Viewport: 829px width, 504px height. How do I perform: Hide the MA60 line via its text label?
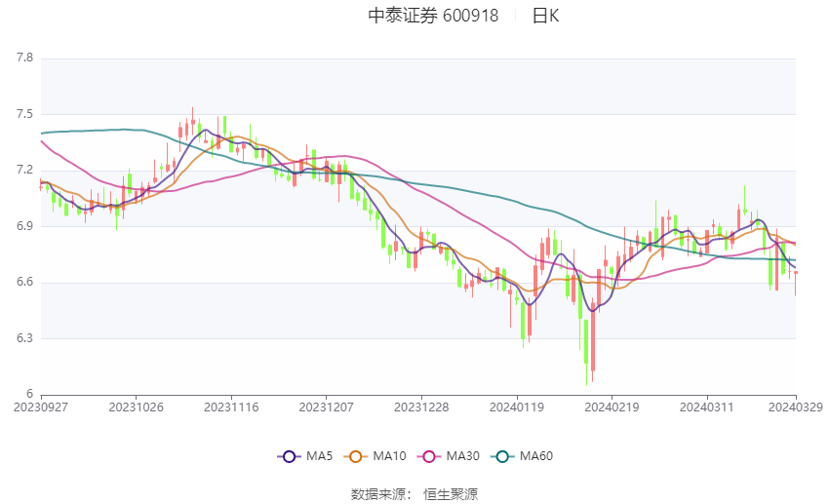pos(536,456)
